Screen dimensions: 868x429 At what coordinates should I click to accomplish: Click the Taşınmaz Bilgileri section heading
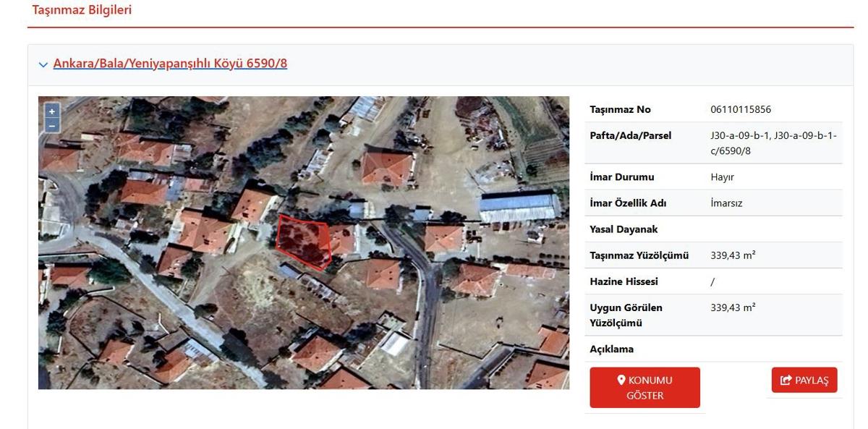82,10
